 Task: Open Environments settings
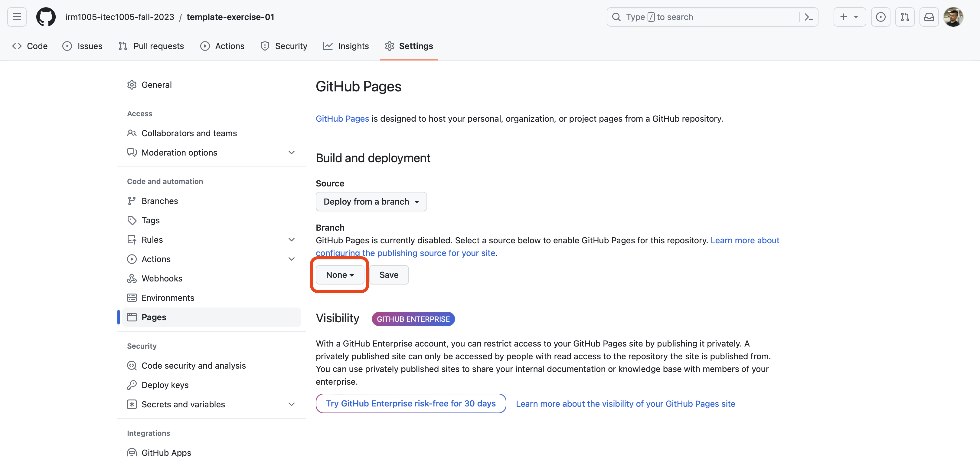[168, 298]
